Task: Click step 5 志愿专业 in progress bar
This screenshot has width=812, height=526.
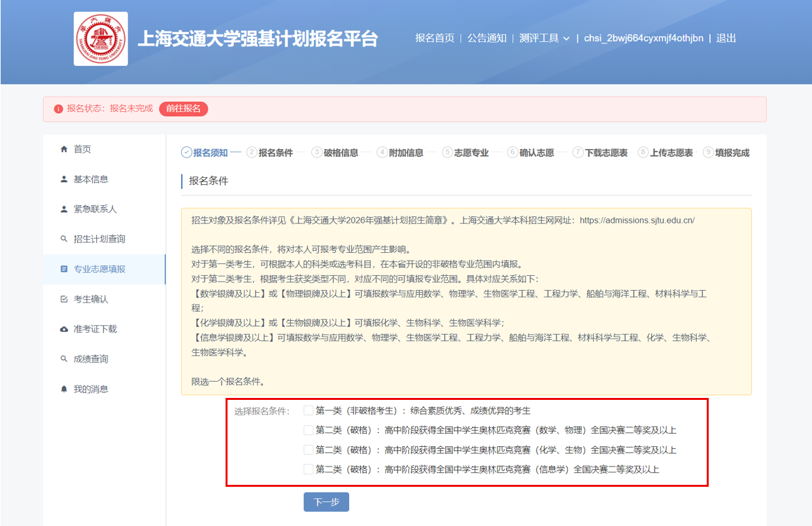Action: tap(471, 153)
